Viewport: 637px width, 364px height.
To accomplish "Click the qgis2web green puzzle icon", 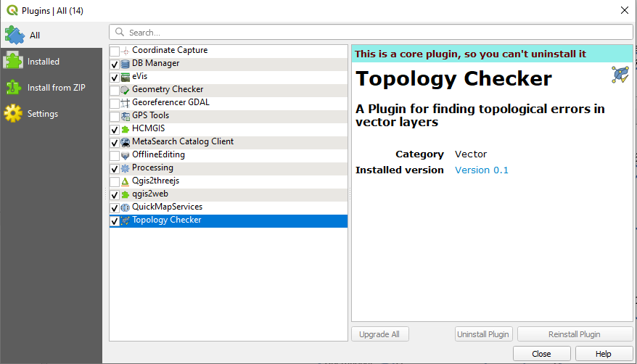I will [125, 195].
